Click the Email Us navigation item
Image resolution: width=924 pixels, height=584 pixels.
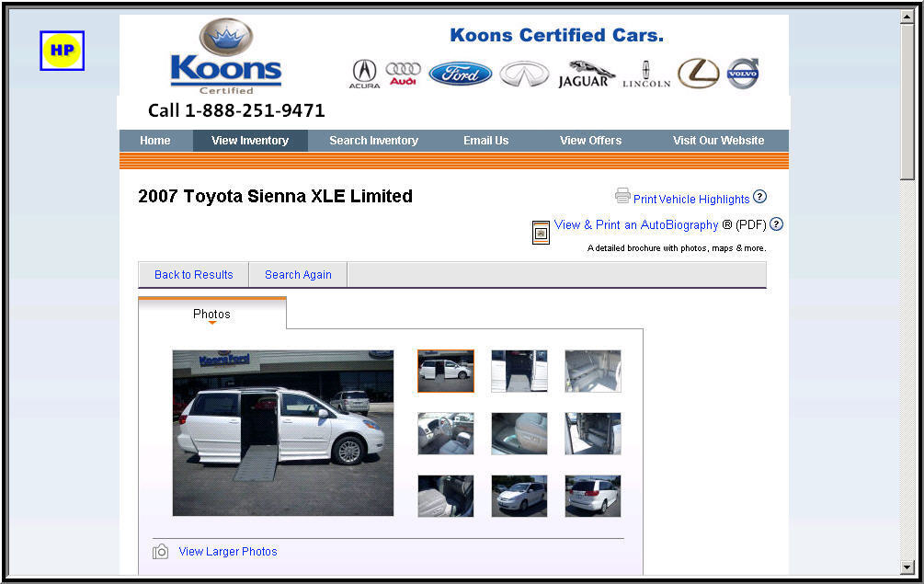pos(485,141)
